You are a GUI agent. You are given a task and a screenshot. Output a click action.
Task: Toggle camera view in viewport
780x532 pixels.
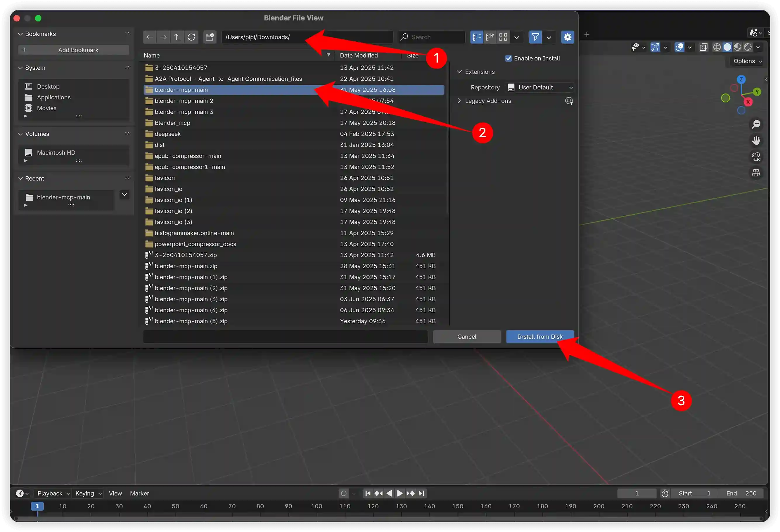pos(756,157)
